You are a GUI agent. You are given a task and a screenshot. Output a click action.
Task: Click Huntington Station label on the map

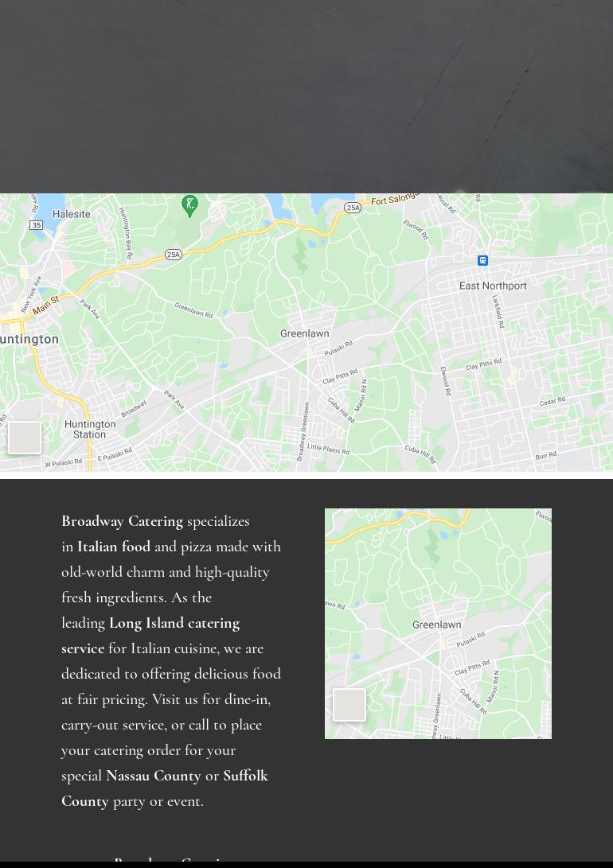point(89,430)
